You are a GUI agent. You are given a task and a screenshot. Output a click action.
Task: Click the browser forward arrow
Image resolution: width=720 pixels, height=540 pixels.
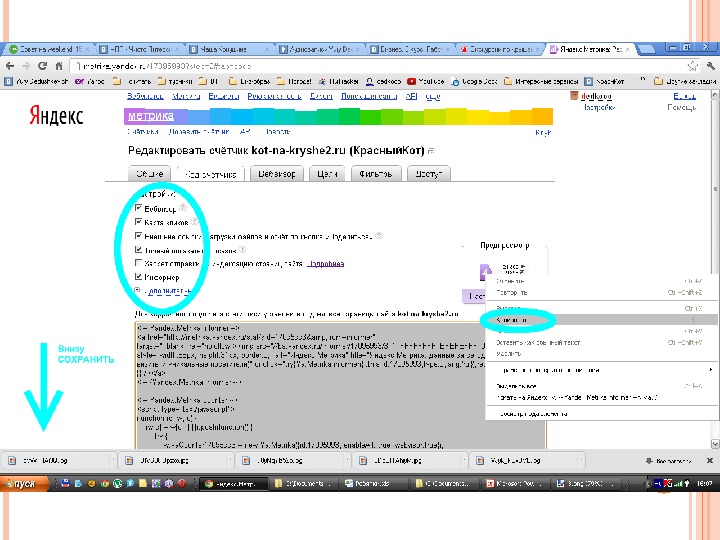pyautogui.click(x=26, y=66)
